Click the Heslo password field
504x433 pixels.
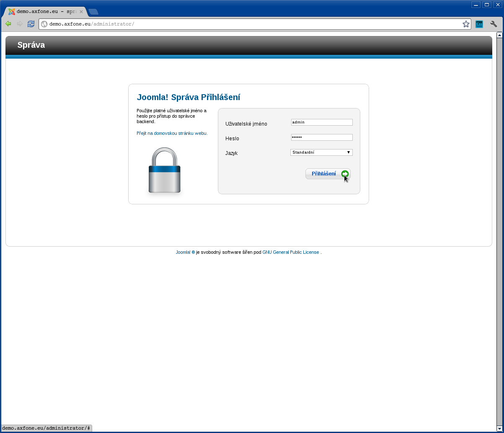[322, 137]
